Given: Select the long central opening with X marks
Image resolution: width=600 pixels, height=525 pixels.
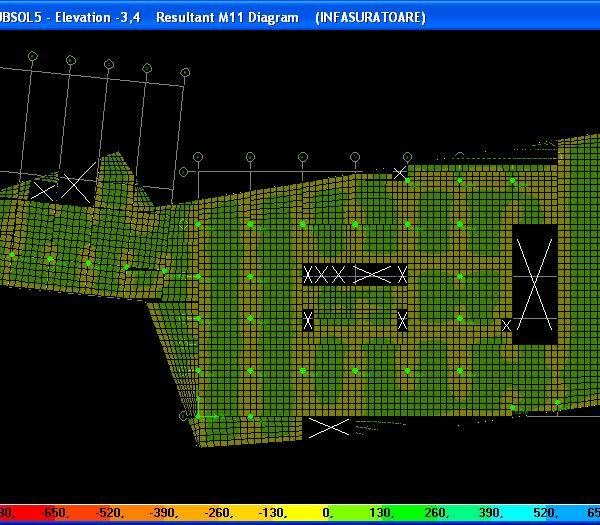Looking at the screenshot, I should tap(355, 274).
